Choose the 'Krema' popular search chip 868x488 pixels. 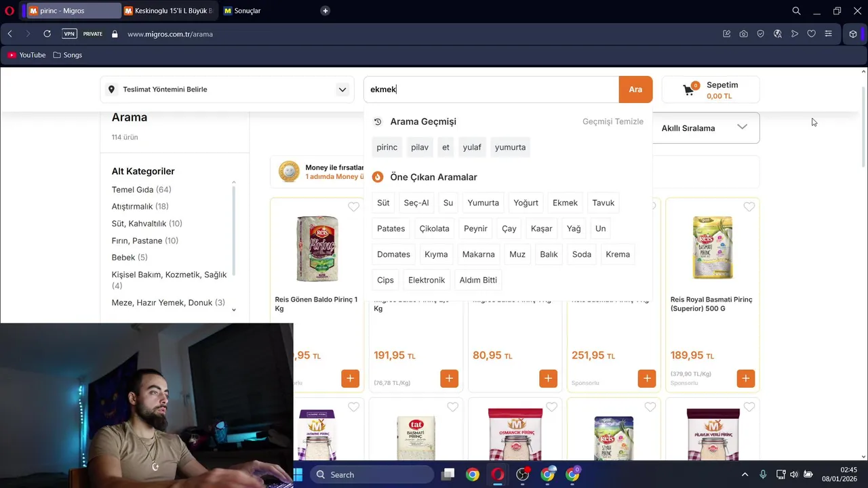click(x=618, y=254)
